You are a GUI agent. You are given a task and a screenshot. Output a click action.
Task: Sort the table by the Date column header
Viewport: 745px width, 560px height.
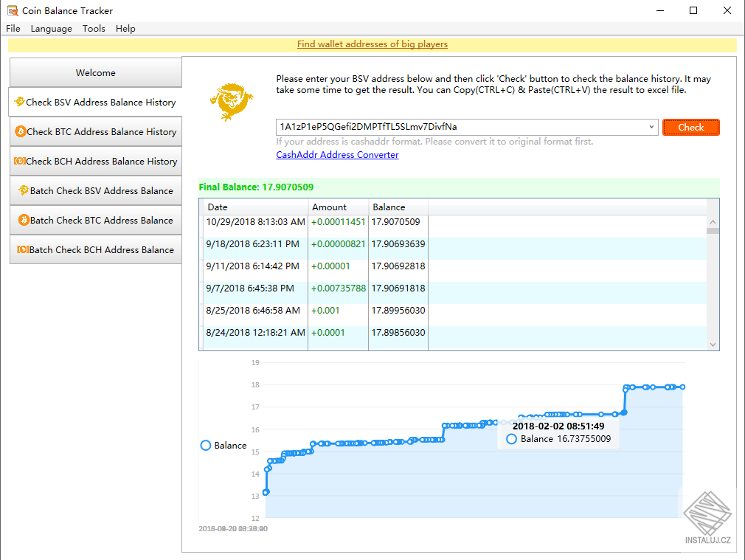[254, 207]
